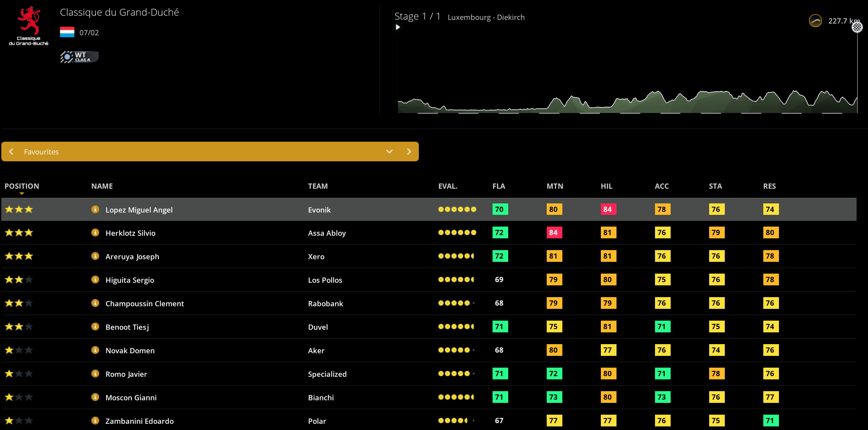Click the Luxembourg flag icon
The width and height of the screenshot is (868, 430).
[x=67, y=32]
